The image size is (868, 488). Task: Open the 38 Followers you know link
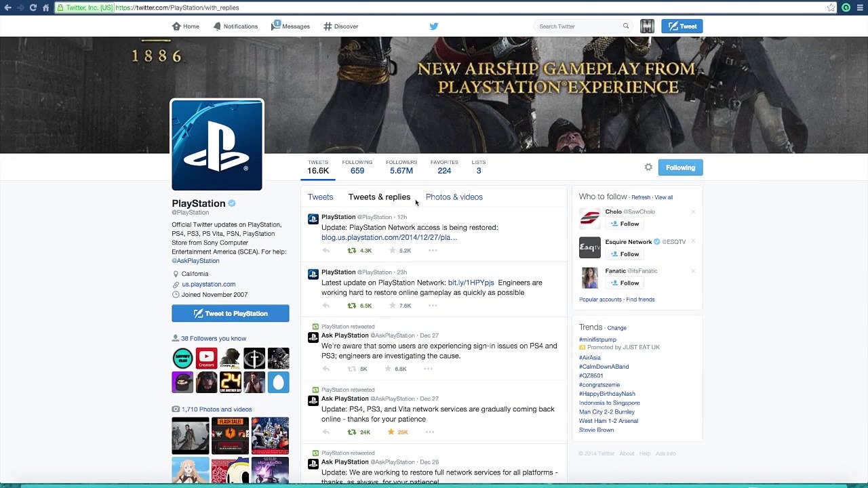[x=214, y=338]
